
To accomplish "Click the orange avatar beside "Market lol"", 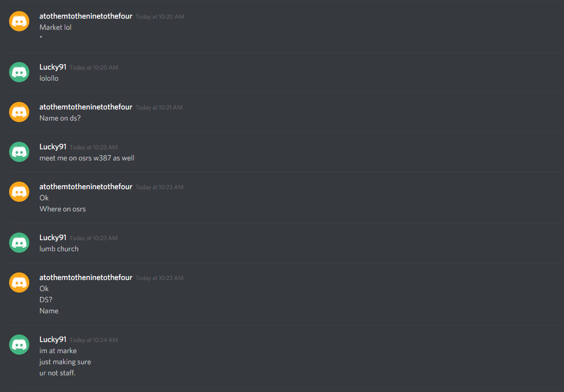I will [19, 21].
